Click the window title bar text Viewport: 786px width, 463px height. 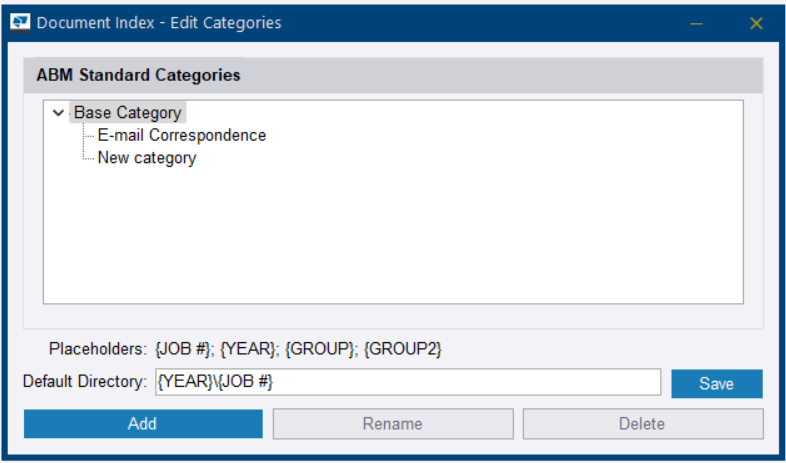[x=159, y=23]
